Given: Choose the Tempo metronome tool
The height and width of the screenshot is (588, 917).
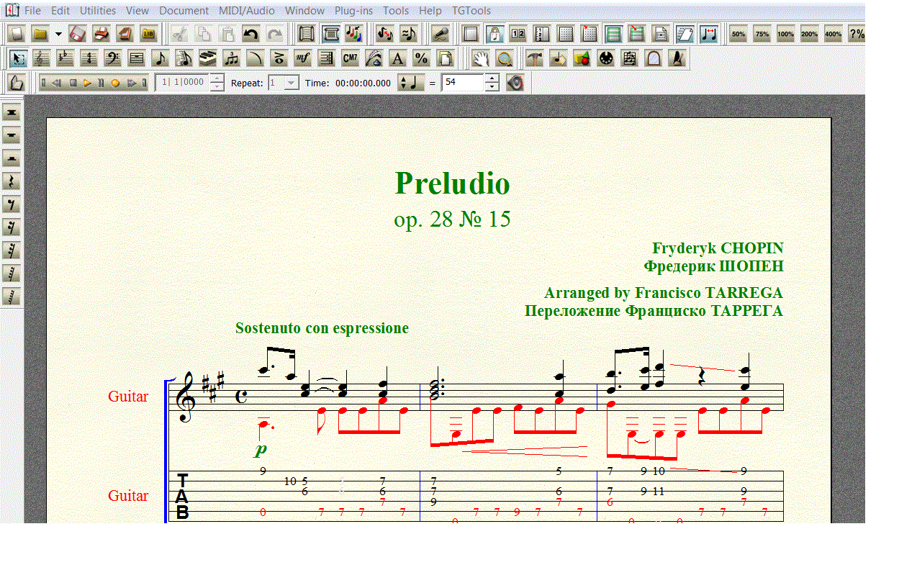Looking at the screenshot, I should coord(677,58).
